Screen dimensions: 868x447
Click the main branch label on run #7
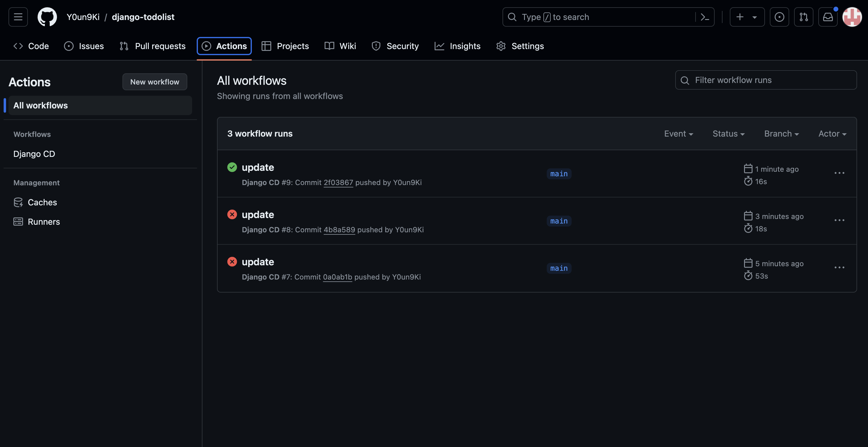click(559, 268)
